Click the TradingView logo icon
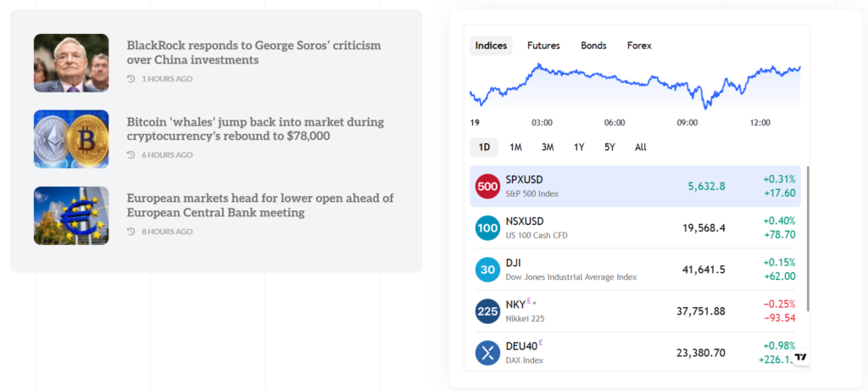 (801, 358)
